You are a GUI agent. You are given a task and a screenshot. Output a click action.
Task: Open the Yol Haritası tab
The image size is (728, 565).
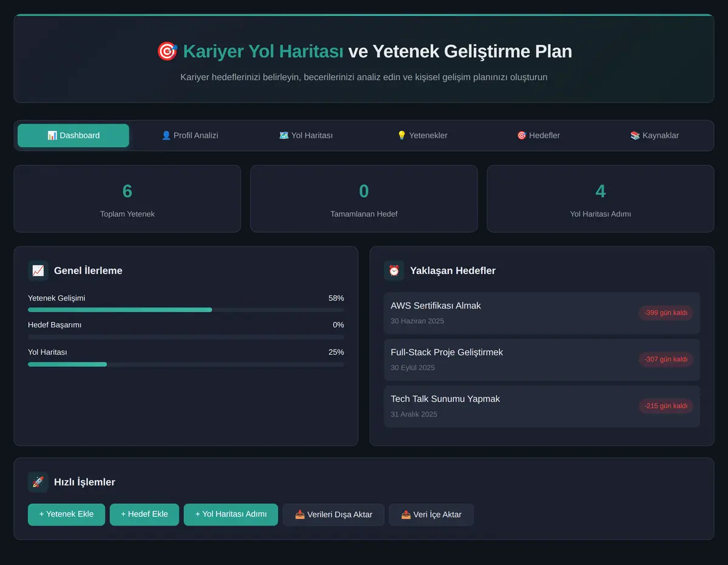tap(306, 135)
